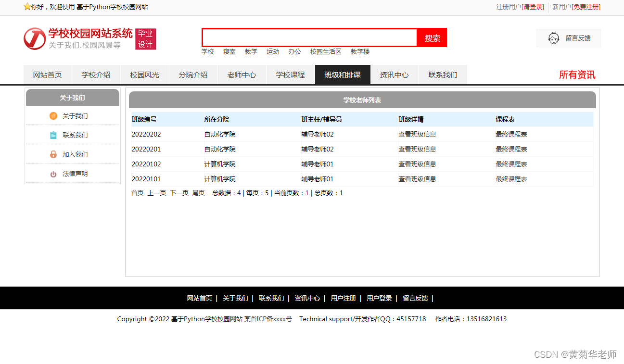Switch to the 校园风光 tab
The height and width of the screenshot is (364, 624).
click(144, 75)
